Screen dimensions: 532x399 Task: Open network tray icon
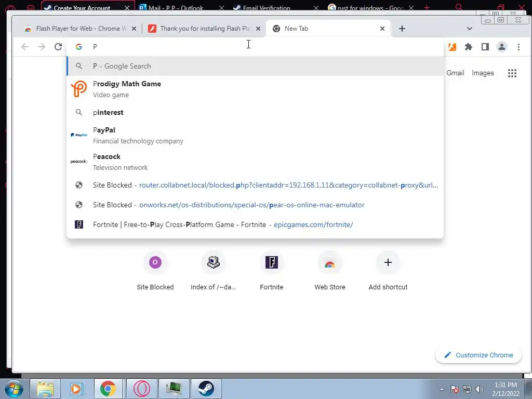(467, 389)
